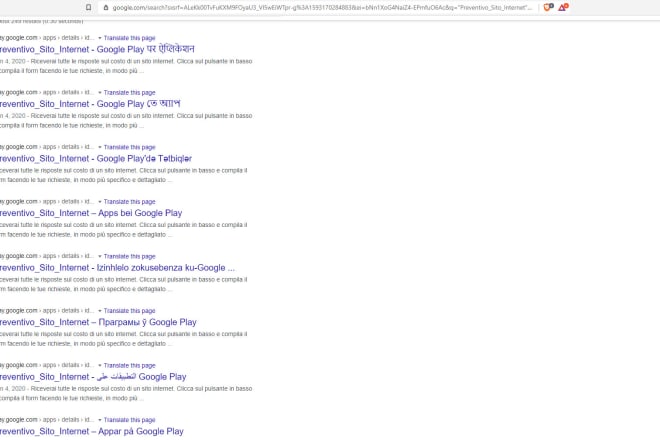Translate the Bengali Google Play result page
This screenshot has width=660, height=440.
coord(130,93)
